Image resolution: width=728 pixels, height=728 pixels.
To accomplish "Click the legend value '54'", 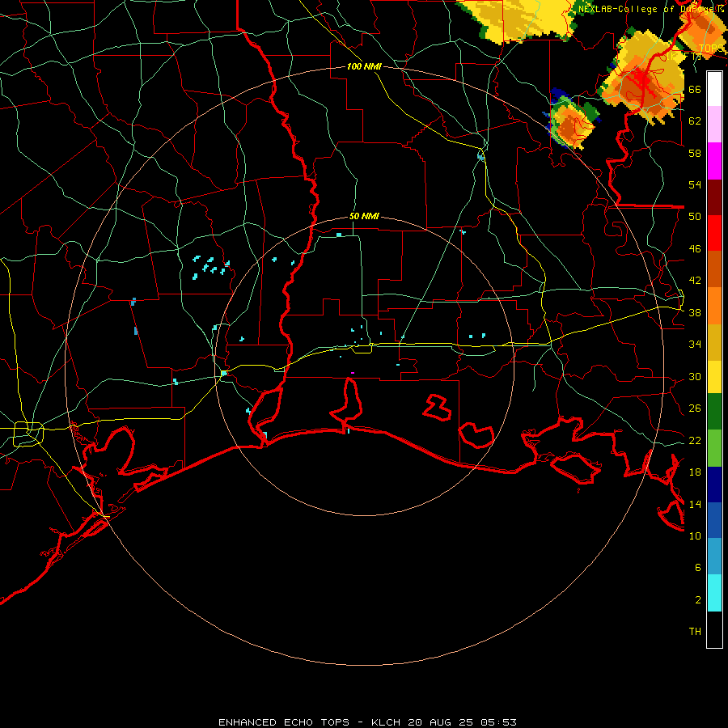I will [695, 184].
